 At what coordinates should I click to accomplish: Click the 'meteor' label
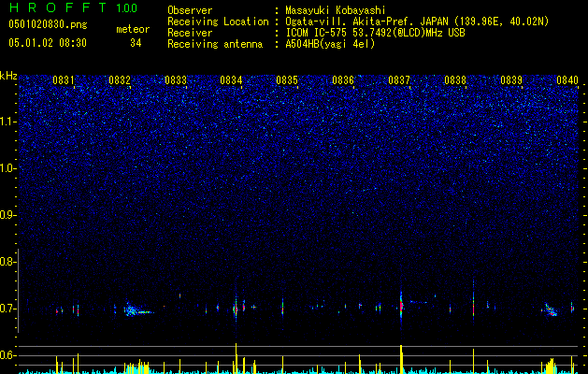pos(133,29)
